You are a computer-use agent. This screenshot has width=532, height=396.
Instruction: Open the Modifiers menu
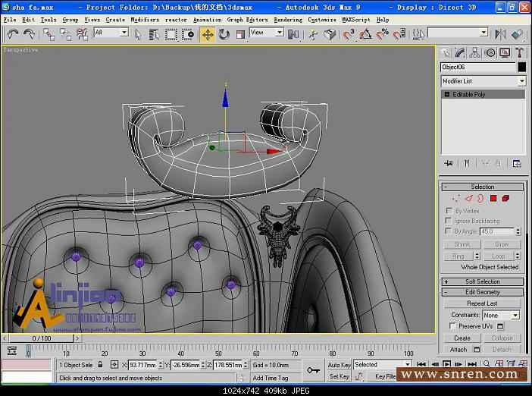[x=145, y=20]
